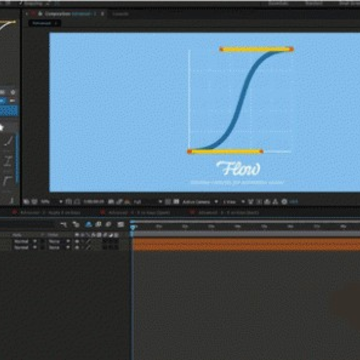Click the 02s mark on time ruler
This screenshot has height=360, width=360.
pos(185,227)
